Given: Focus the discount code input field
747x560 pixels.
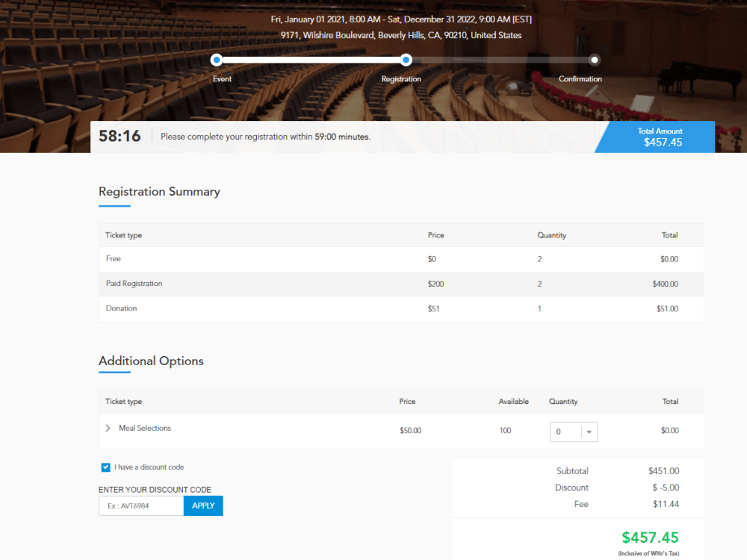Looking at the screenshot, I should [141, 505].
